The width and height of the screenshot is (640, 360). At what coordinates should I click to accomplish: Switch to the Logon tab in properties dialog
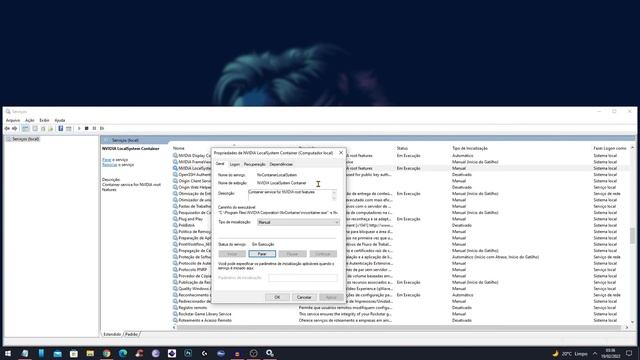235,164
